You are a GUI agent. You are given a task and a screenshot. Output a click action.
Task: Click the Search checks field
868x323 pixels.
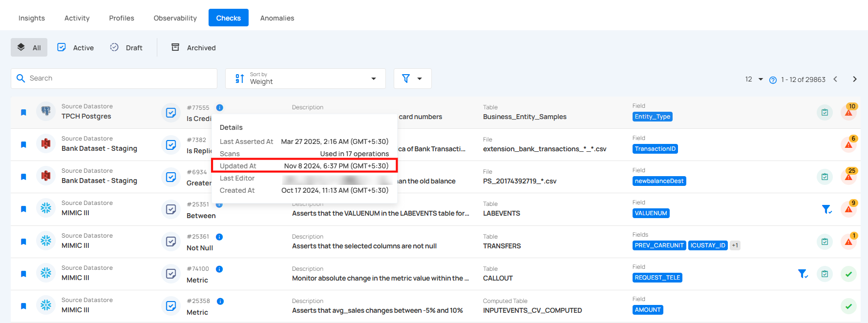114,79
